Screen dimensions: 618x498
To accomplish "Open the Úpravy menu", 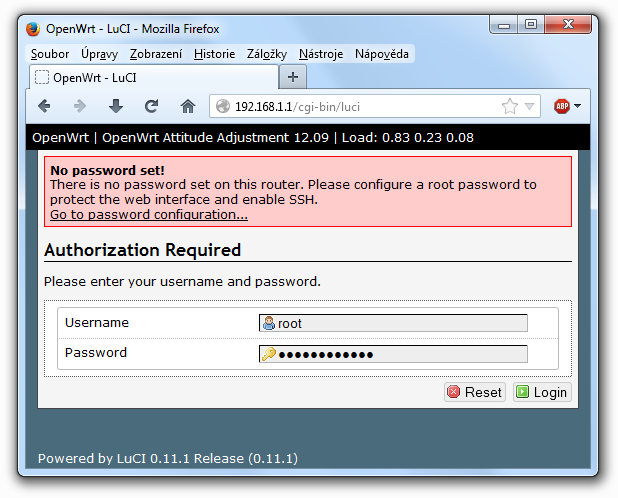I will coord(99,54).
